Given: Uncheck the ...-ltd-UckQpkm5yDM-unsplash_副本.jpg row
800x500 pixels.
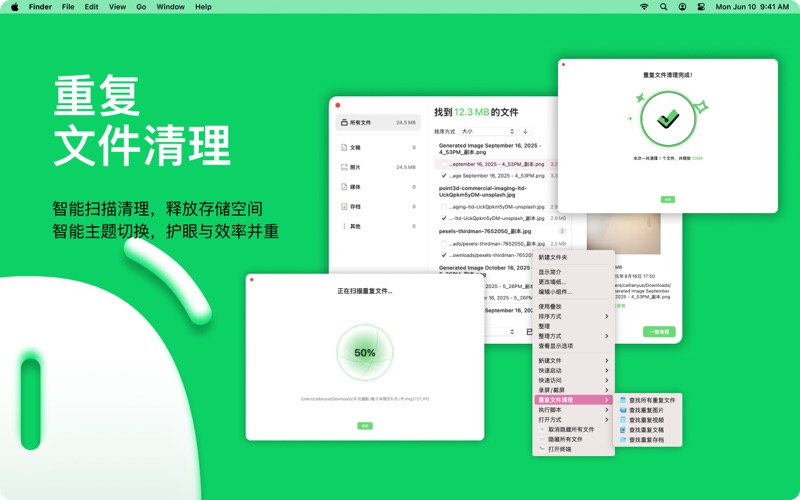Looking at the screenshot, I should point(444,218).
